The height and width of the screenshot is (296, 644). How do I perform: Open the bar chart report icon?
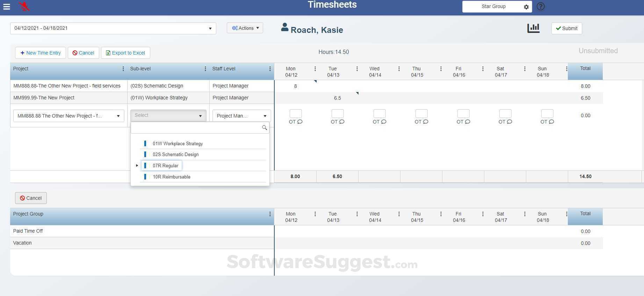coord(533,28)
